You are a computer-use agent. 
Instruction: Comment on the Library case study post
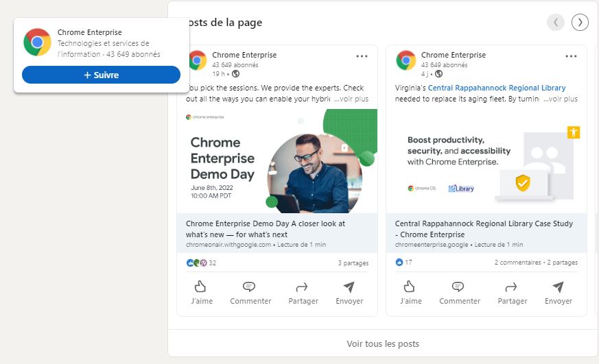click(x=460, y=293)
